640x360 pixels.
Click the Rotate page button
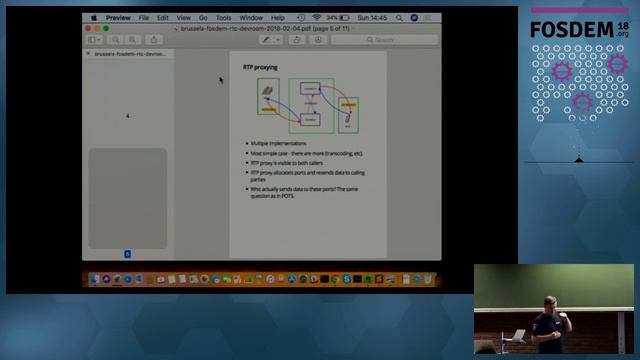pos(297,40)
